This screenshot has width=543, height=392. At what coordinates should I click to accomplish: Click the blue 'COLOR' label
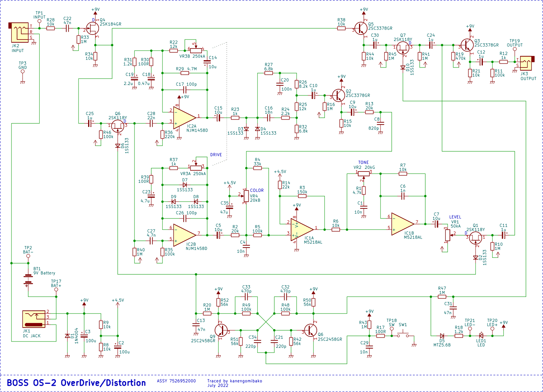tap(257, 191)
